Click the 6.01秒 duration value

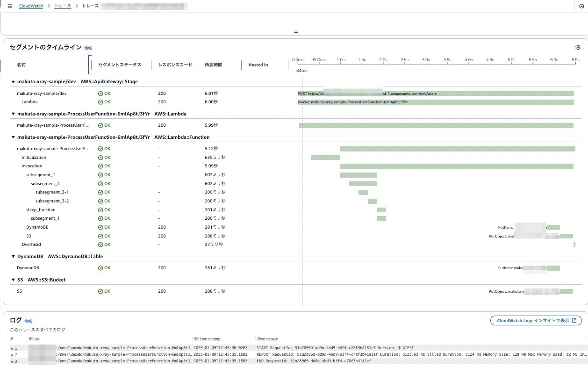pyautogui.click(x=211, y=94)
